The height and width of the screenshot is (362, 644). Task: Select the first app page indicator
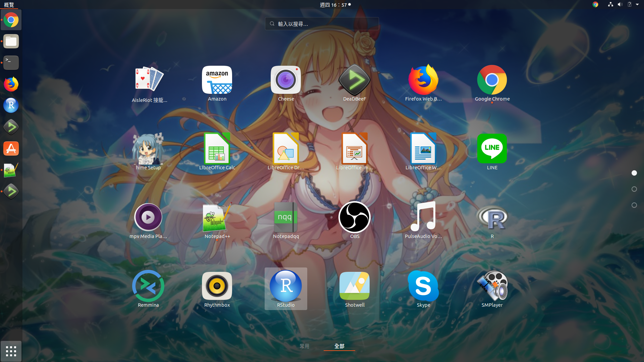click(x=634, y=173)
